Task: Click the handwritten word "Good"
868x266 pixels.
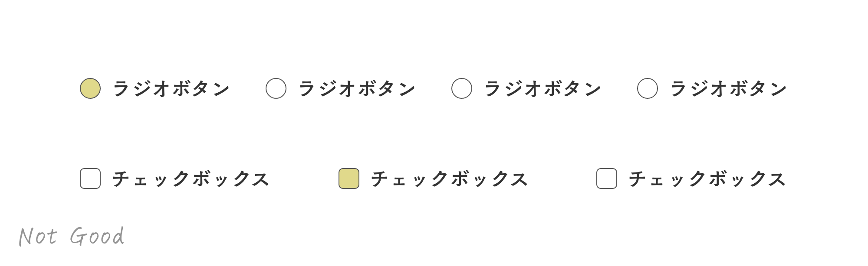Action: [x=97, y=237]
